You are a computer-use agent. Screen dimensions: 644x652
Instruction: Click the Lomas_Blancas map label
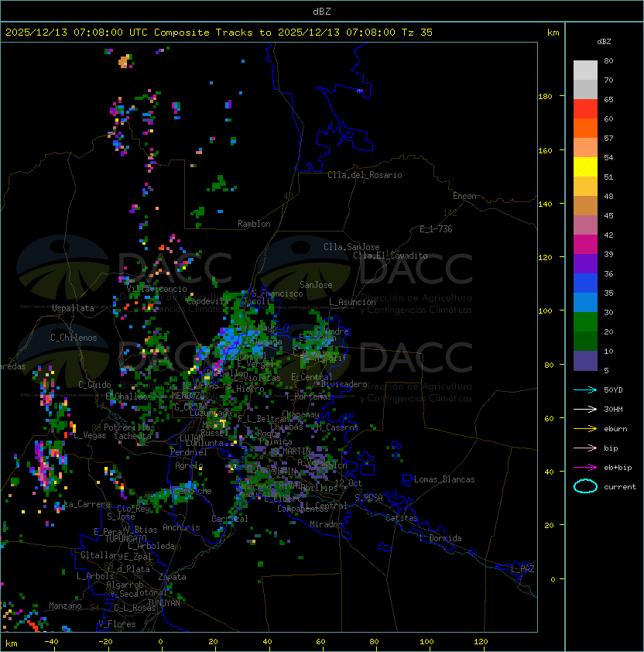pyautogui.click(x=444, y=479)
